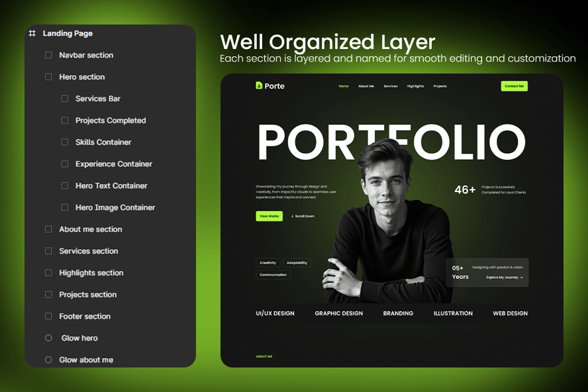Viewport: 588px width, 392px height.
Task: Click the Services Bar layer frame icon
Action: (65, 99)
